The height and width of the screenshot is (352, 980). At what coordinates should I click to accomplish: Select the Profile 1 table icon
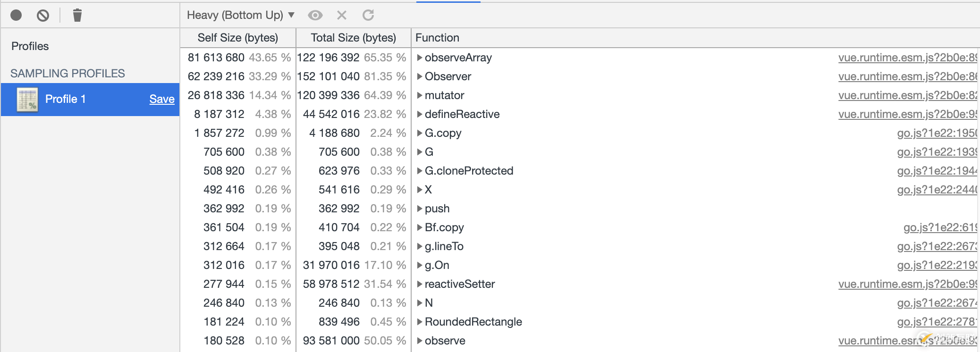(27, 100)
